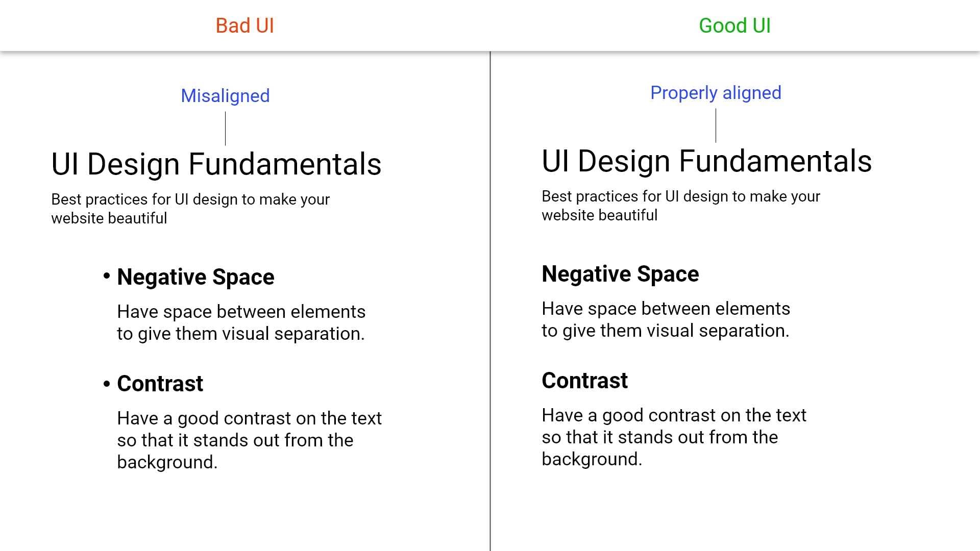
Task: Click the red "Bad UI" header
Action: point(245,26)
